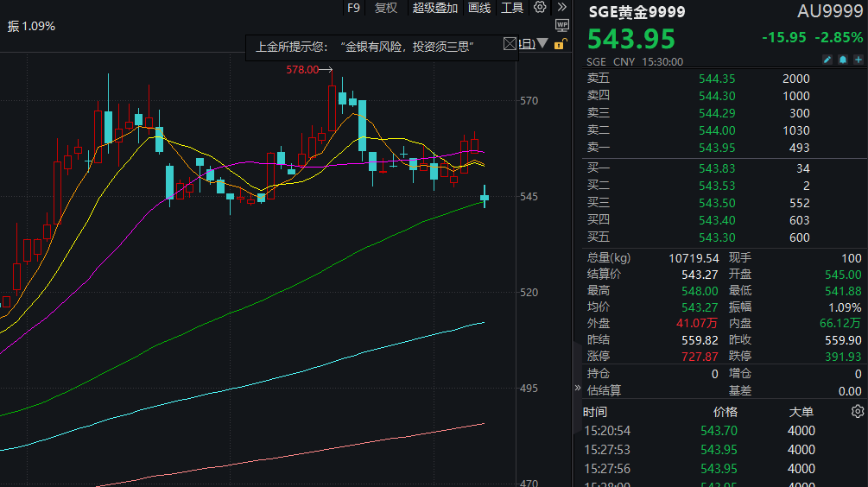The image size is (868, 487).
Task: Toggle the yellow padlock chart lock
Action: pos(560,45)
